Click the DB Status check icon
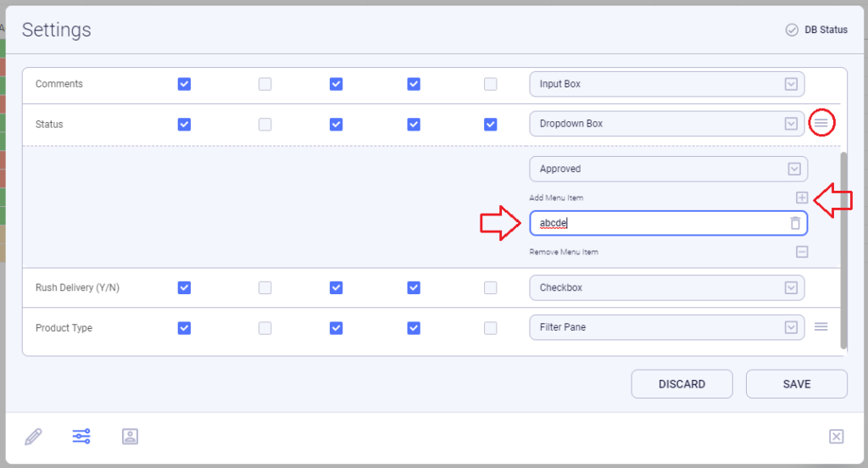868x468 pixels. [792, 30]
